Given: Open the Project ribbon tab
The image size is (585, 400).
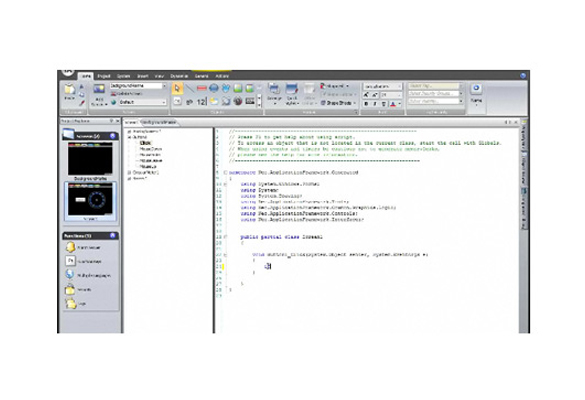Looking at the screenshot, I should tap(104, 76).
